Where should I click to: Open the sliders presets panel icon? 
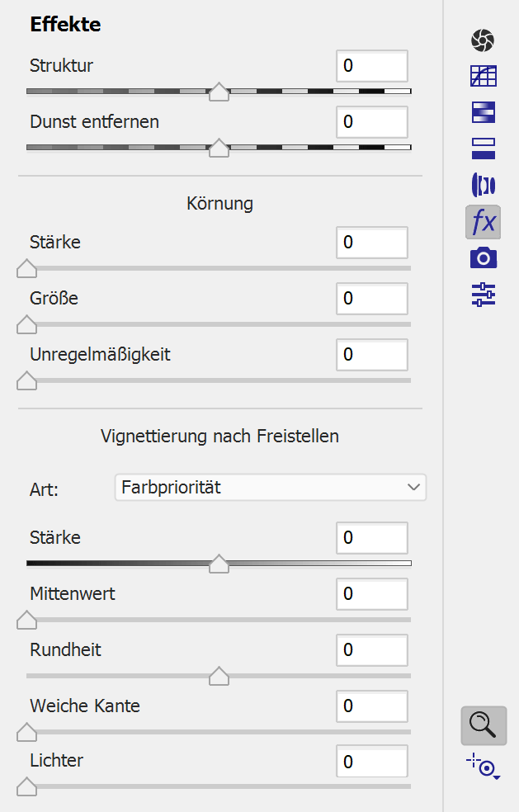483,295
